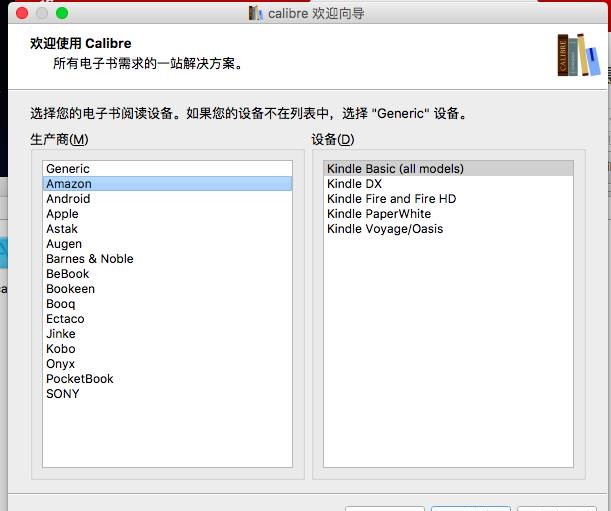Choose Kindle DX device
This screenshot has width=611, height=511.
click(x=448, y=184)
